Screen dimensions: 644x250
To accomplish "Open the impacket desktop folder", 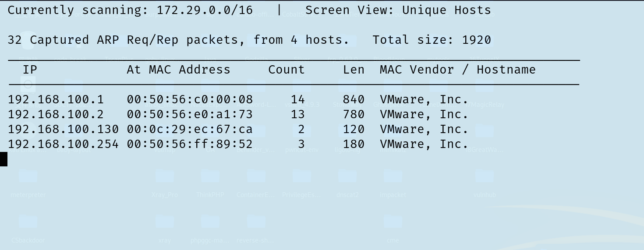I will pos(393,182).
